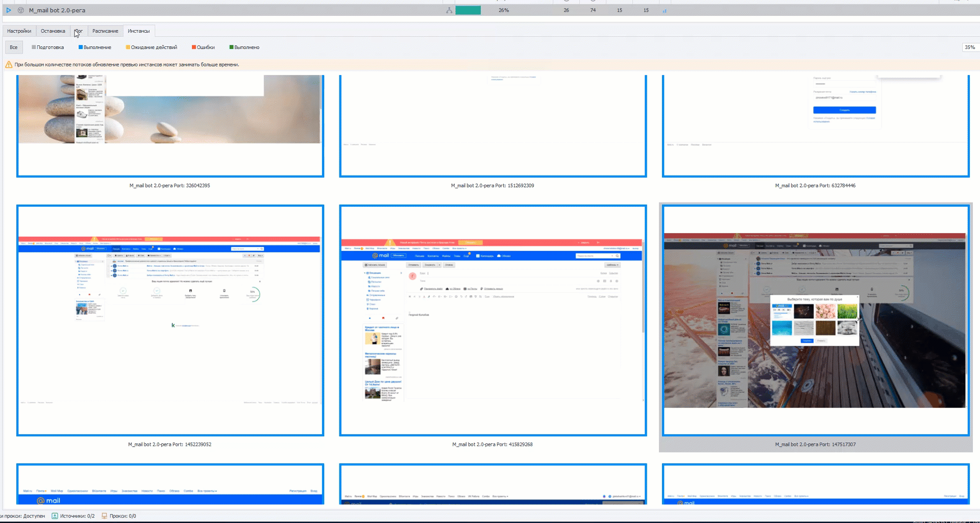Click the Источники icon in the status bar

[x=55, y=516]
